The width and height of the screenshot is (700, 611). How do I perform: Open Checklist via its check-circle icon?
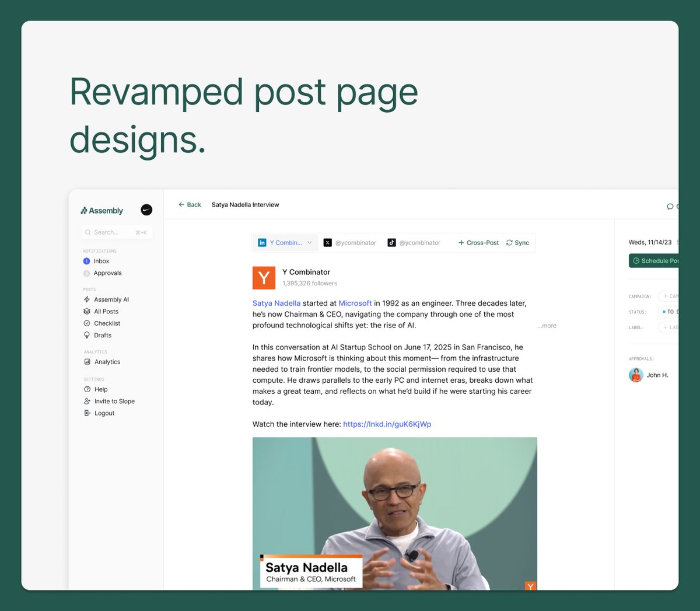pyautogui.click(x=87, y=323)
